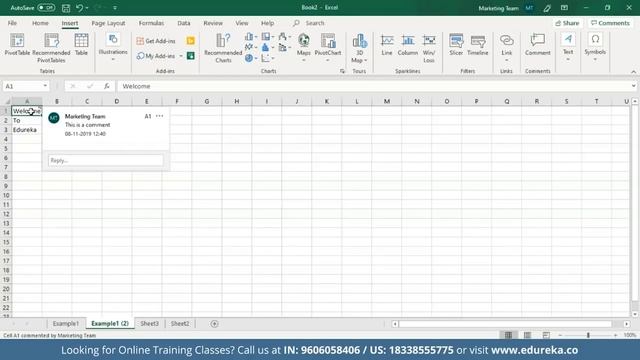Open the PivotTable tool
This screenshot has width=640, height=360.
[x=17, y=44]
